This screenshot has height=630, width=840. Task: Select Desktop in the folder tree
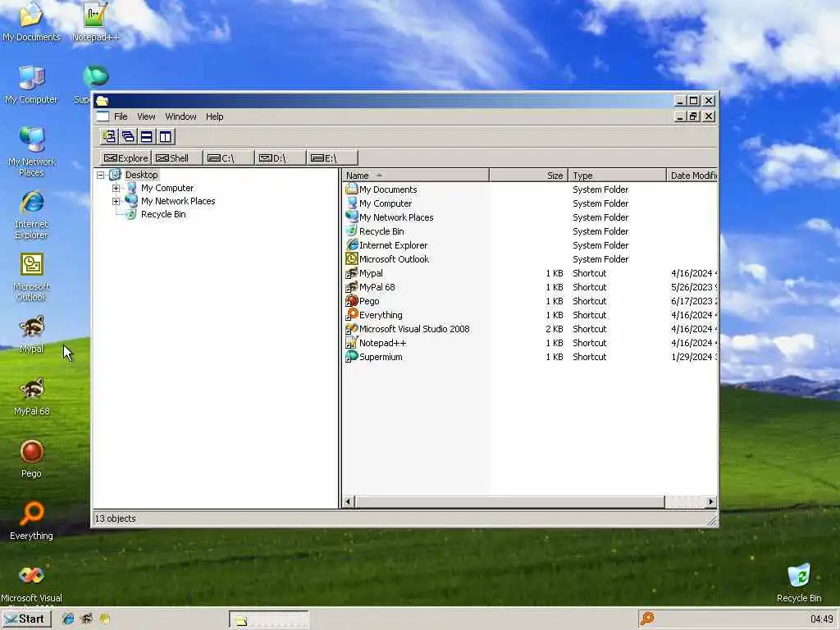click(141, 175)
